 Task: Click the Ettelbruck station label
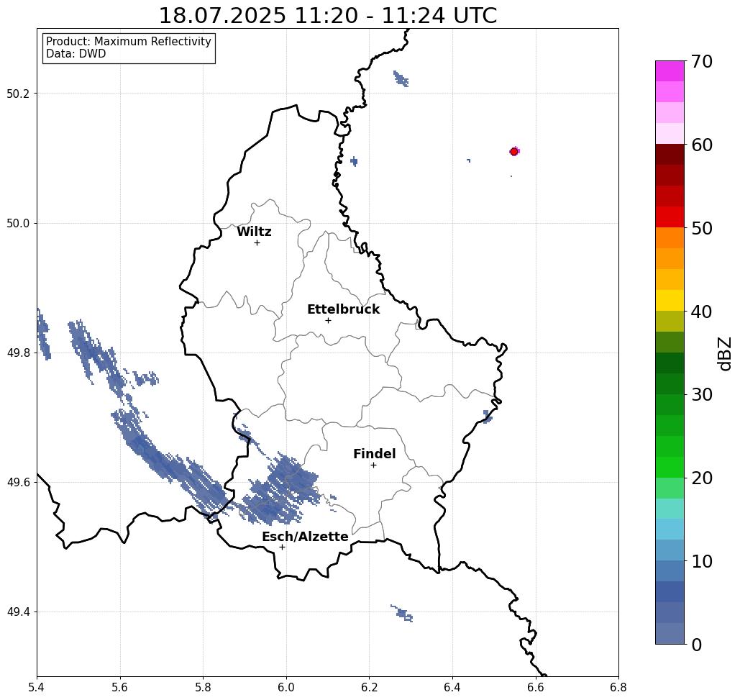coord(343,309)
